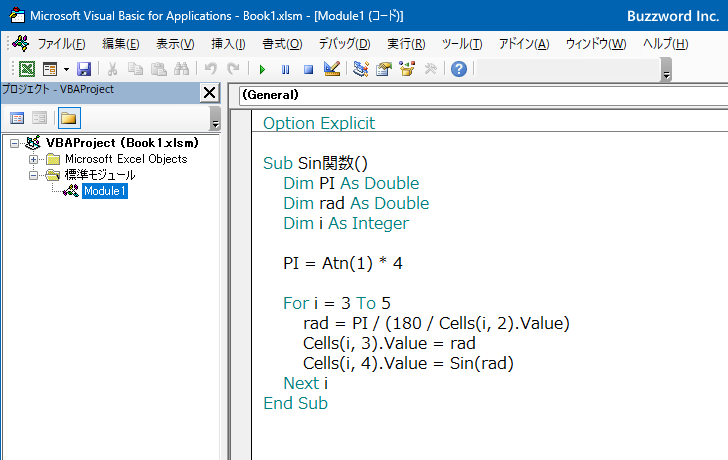Click the Redo arrow icon
The height and width of the screenshot is (460, 728).
tap(233, 69)
